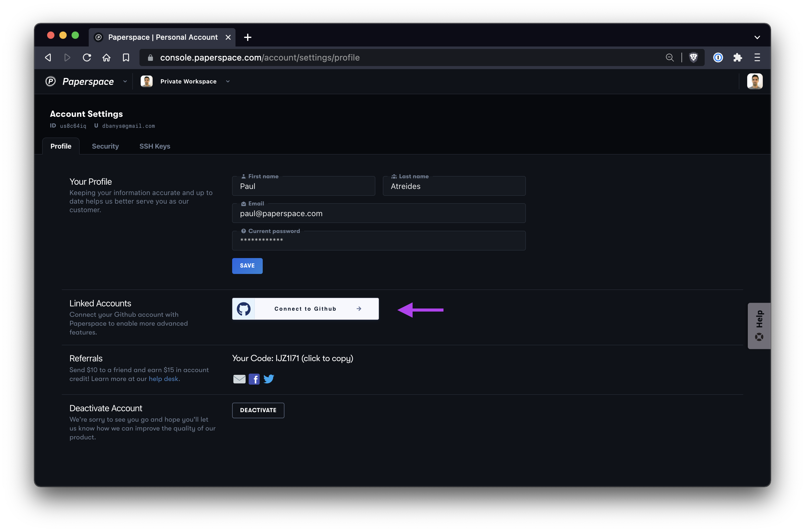Click the Referrals heading
The image size is (805, 532).
(x=86, y=358)
